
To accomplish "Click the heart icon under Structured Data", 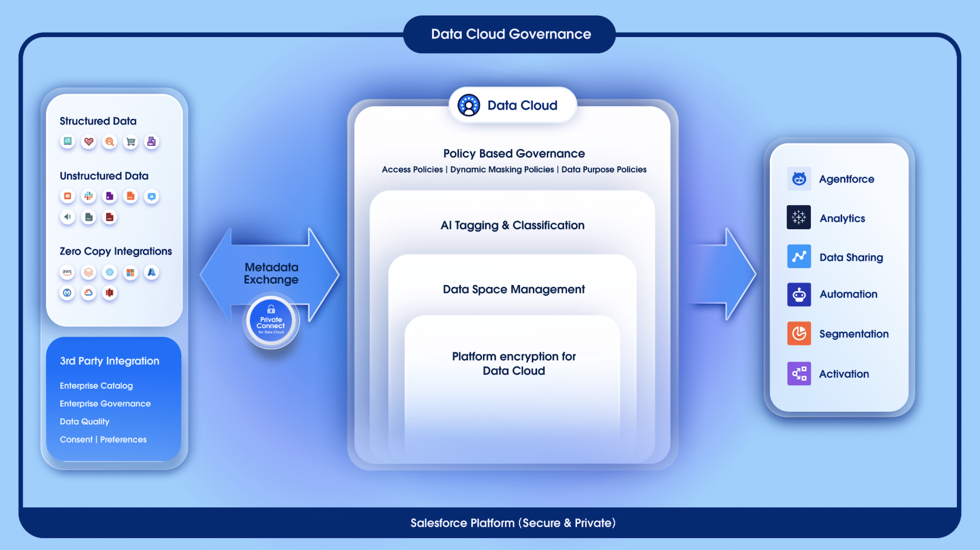I will (x=89, y=142).
